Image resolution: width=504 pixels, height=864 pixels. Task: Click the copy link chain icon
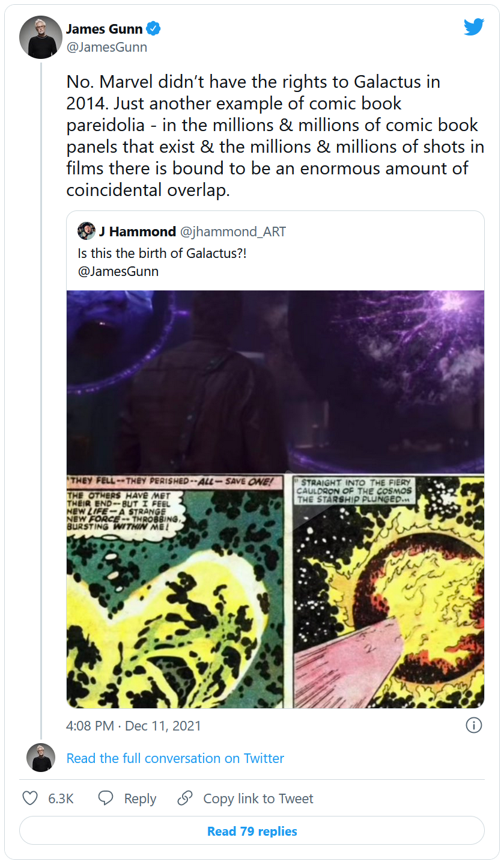pyautogui.click(x=185, y=798)
